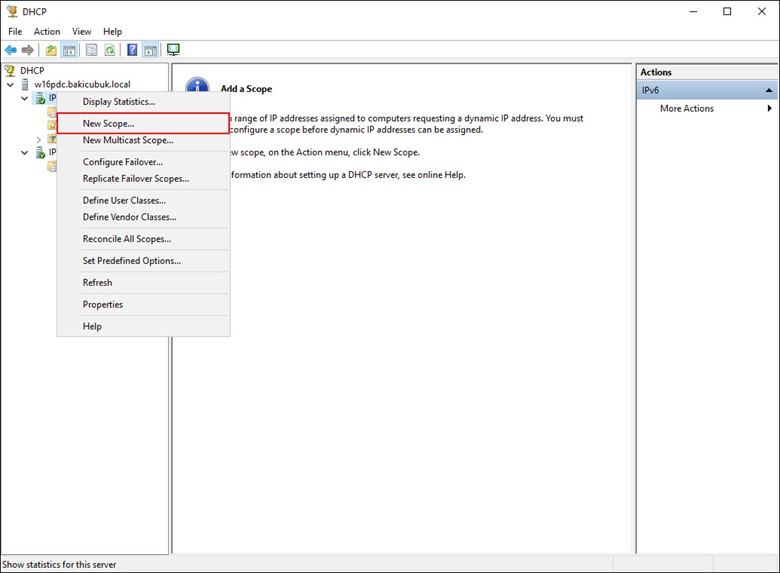Click the Properties sheet toolbar icon
This screenshot has height=573, width=780.
[92, 50]
